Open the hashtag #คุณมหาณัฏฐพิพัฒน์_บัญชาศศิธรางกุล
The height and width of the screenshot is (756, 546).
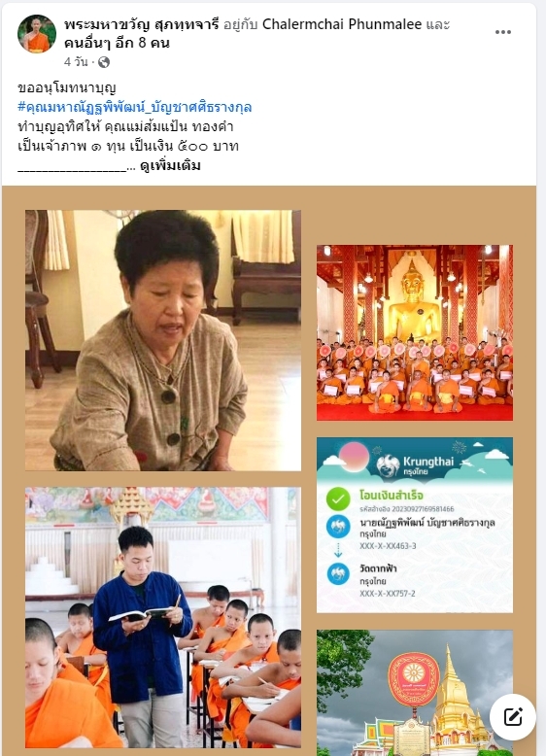point(134,107)
